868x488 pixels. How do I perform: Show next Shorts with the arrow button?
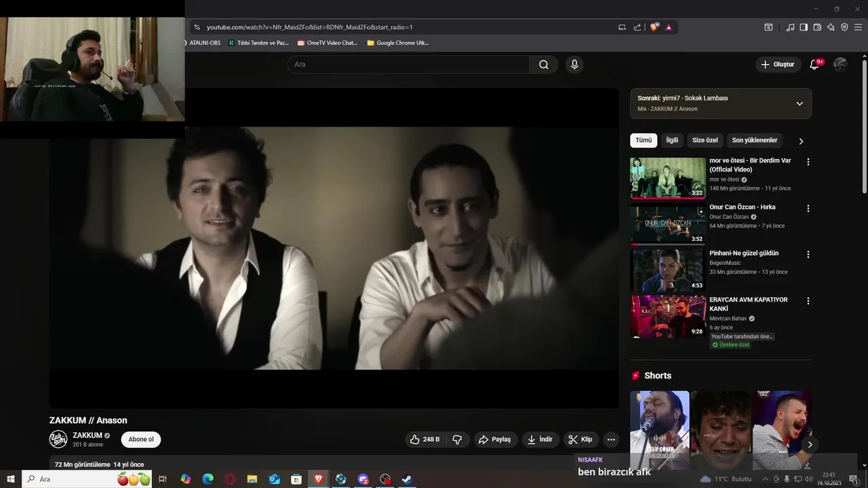(810, 445)
